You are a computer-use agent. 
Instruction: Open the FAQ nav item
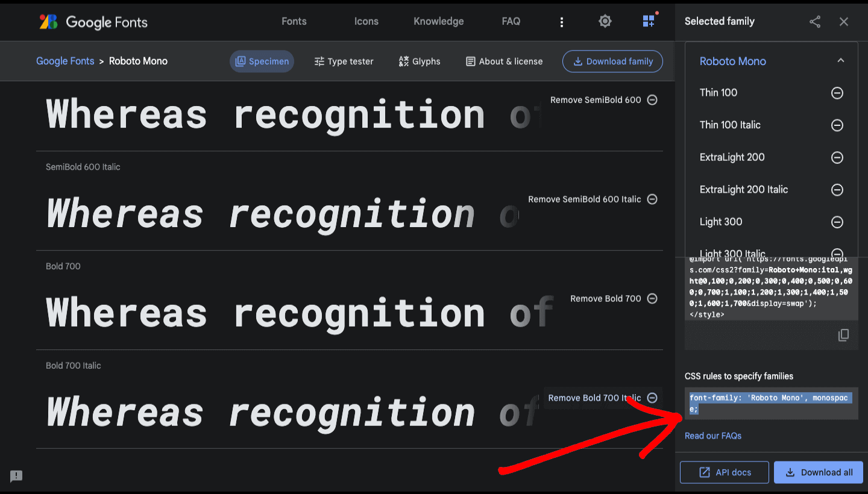click(511, 22)
